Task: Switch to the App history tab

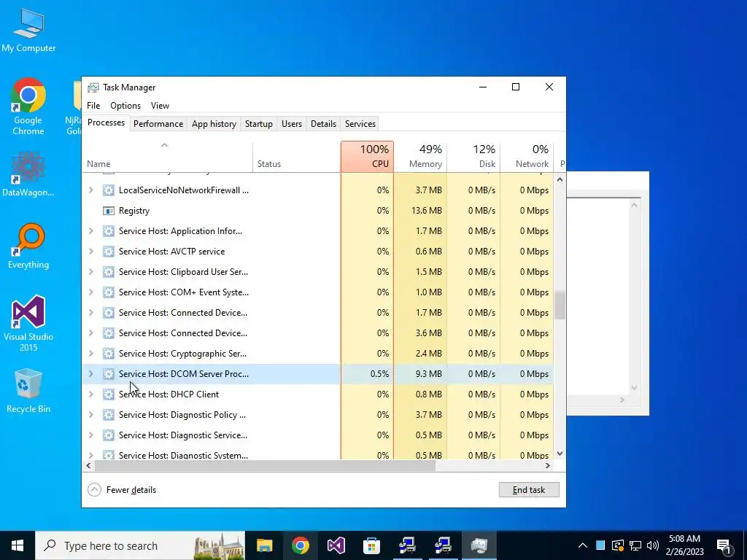Action: [x=214, y=124]
